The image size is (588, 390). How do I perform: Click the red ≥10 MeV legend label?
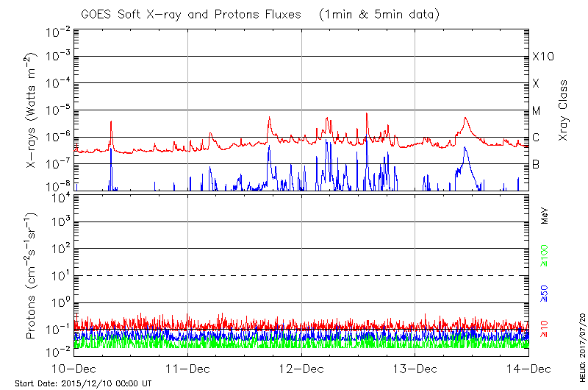pyautogui.click(x=545, y=330)
